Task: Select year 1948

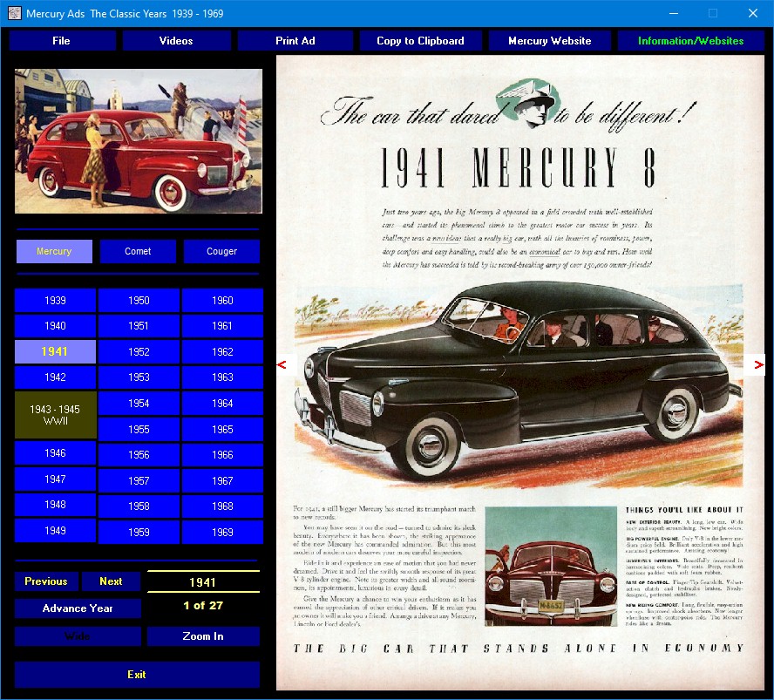Action: 55,505
